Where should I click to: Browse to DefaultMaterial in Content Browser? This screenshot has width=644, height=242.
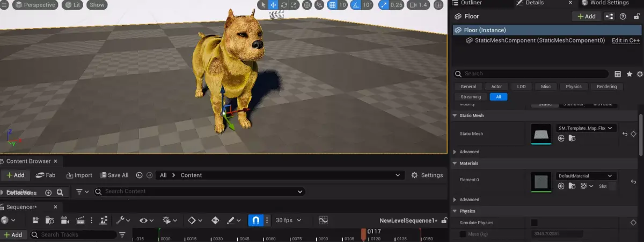(x=572, y=186)
